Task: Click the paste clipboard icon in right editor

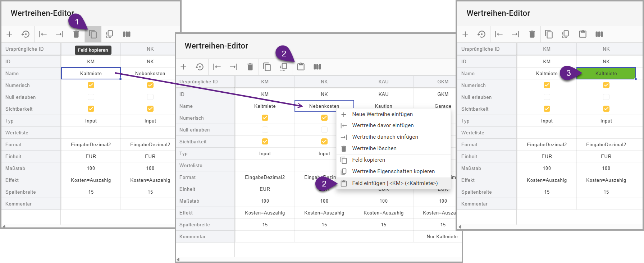Action: tap(583, 34)
